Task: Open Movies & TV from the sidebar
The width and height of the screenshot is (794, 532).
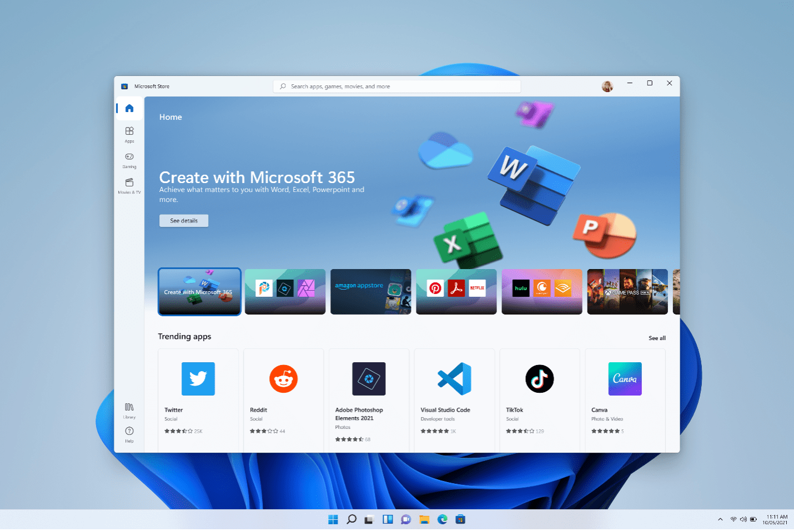Action: 129,185
